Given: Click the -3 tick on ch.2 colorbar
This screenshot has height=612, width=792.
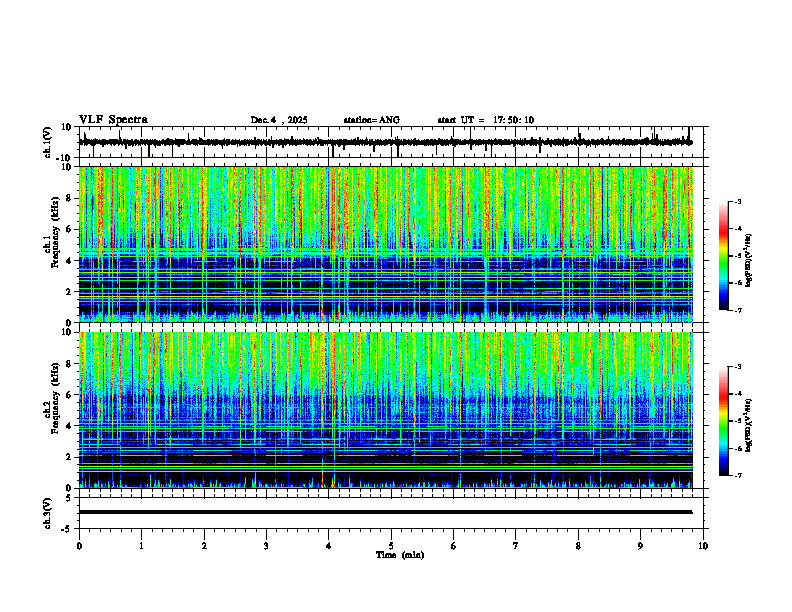Looking at the screenshot, I should [x=738, y=367].
